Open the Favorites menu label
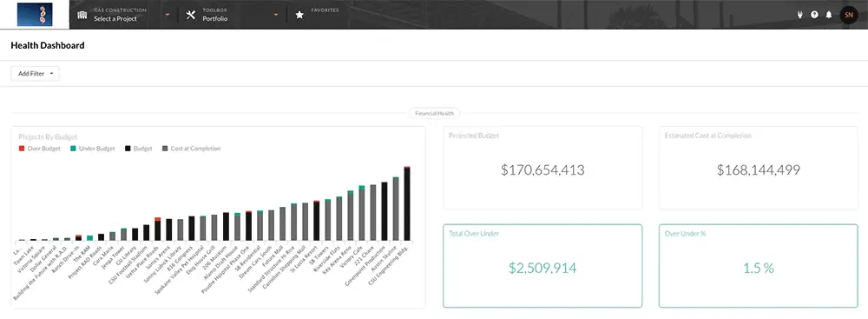The width and height of the screenshot is (868, 319). (325, 10)
